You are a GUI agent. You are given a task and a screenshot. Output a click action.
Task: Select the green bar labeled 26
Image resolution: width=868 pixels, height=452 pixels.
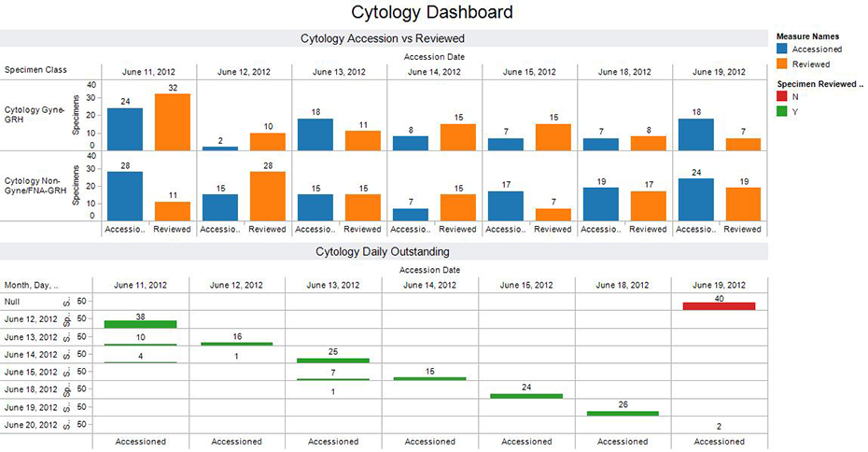click(x=623, y=413)
